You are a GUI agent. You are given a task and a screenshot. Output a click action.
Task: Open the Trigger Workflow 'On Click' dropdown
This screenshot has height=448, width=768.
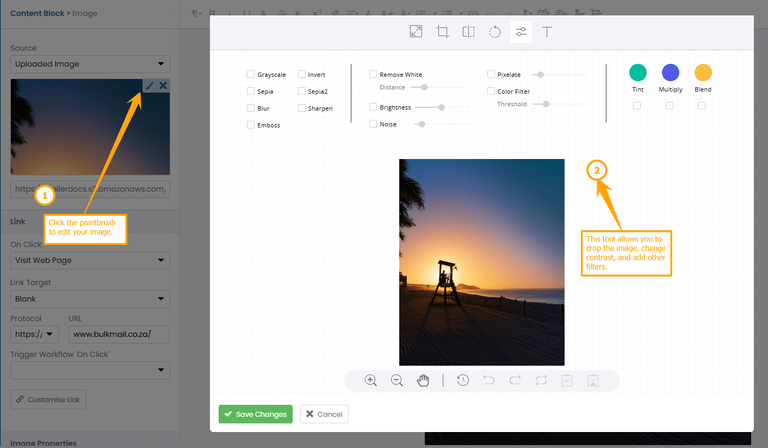point(90,370)
